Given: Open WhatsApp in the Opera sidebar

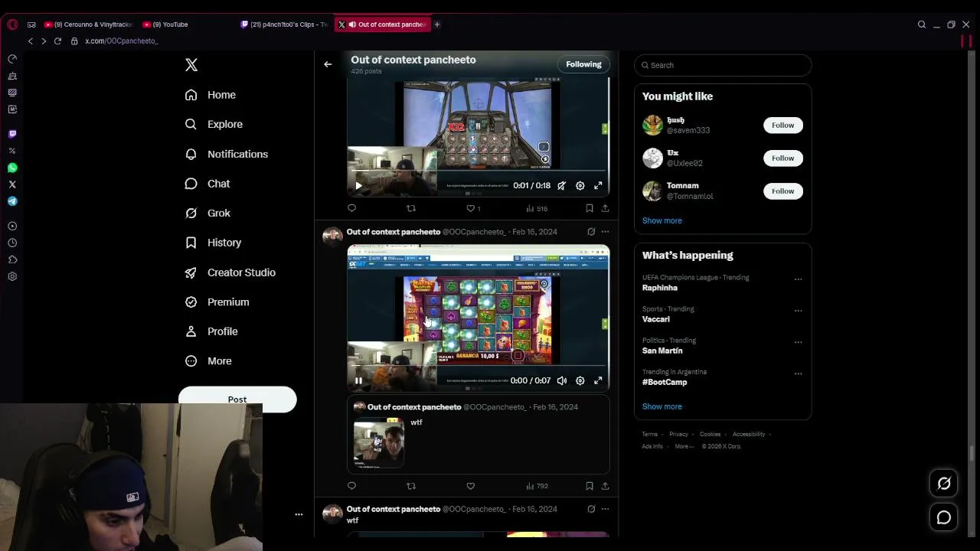Looking at the screenshot, I should tap(12, 168).
